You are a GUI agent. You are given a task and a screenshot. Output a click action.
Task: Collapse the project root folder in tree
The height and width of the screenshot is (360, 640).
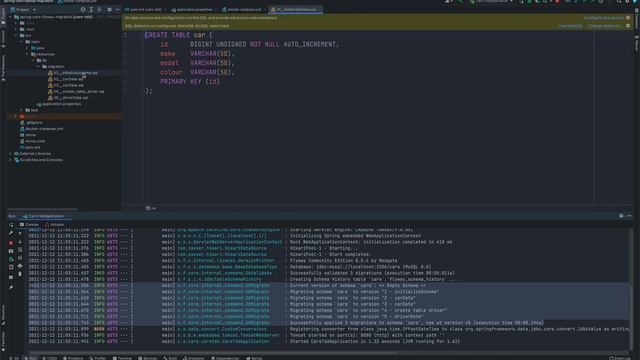[x=10, y=17]
